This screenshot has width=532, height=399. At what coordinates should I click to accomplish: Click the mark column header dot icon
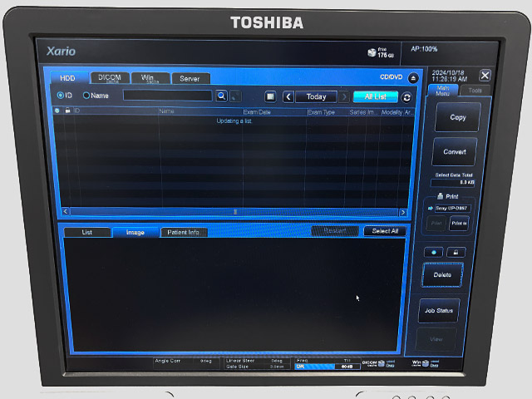[57, 111]
